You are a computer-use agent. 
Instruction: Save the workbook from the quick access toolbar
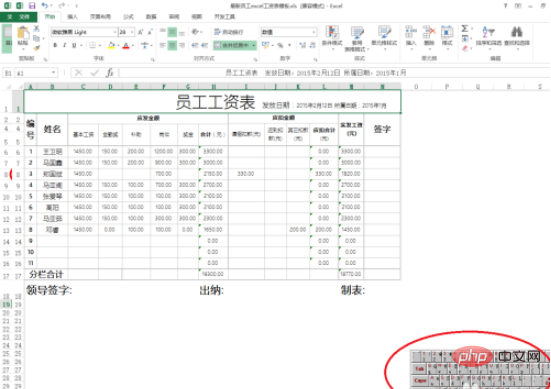[32, 6]
